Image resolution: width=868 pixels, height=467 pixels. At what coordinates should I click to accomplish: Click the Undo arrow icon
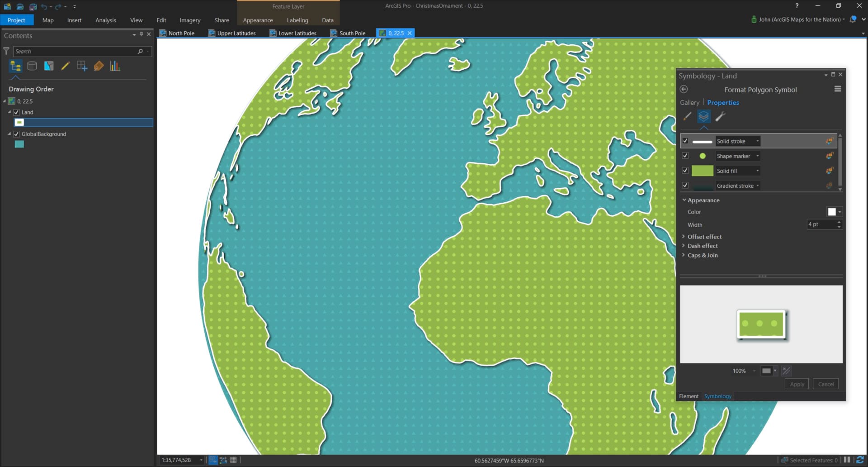point(44,6)
